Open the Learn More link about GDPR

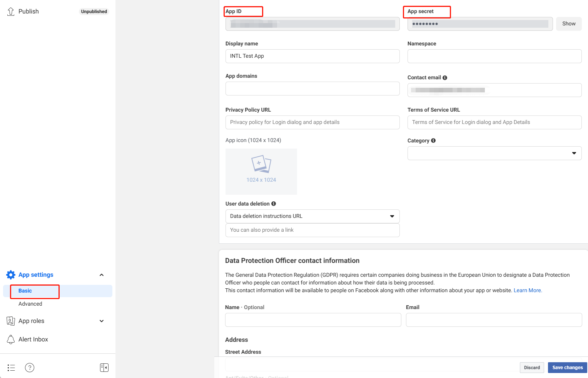click(527, 290)
